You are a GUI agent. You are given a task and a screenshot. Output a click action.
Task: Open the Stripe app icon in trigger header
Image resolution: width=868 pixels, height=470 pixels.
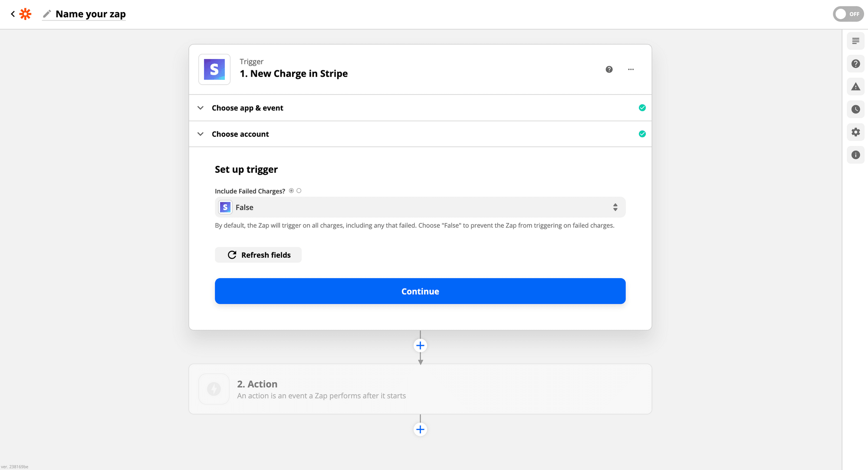pos(214,69)
